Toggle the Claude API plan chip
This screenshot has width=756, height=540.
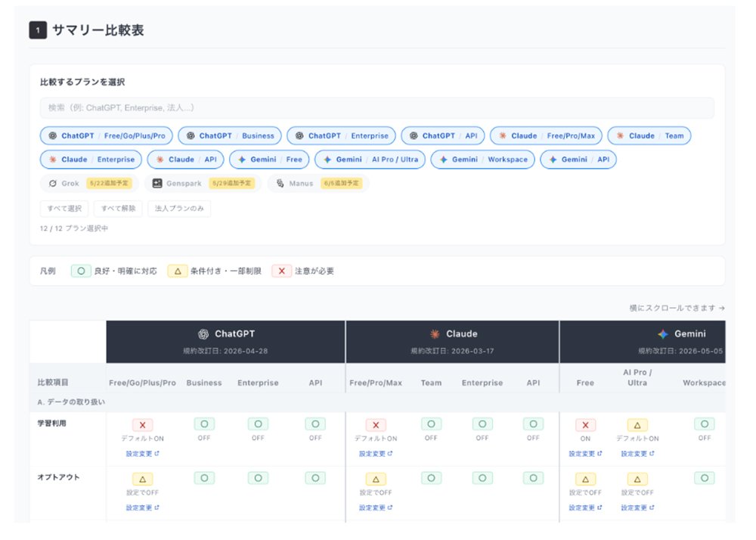coord(185,160)
